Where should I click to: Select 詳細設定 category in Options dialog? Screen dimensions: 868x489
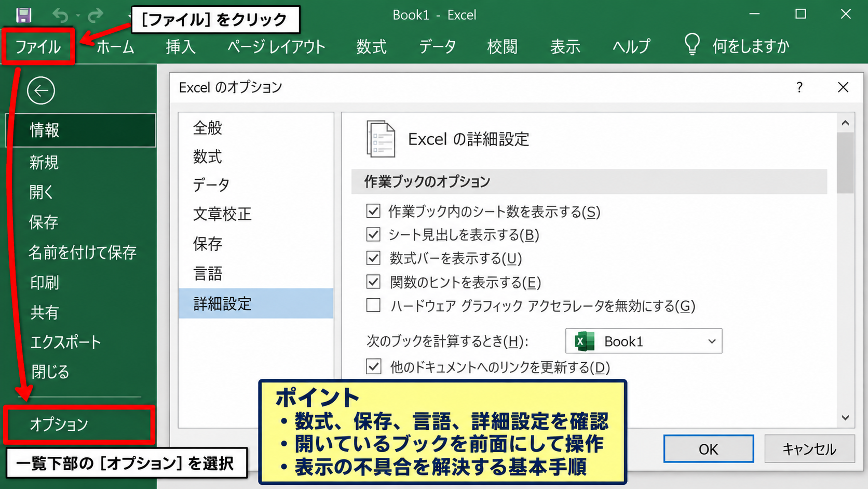256,303
